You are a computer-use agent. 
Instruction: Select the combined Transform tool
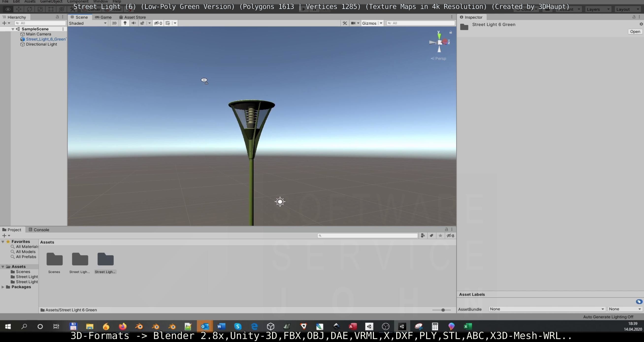(x=62, y=9)
